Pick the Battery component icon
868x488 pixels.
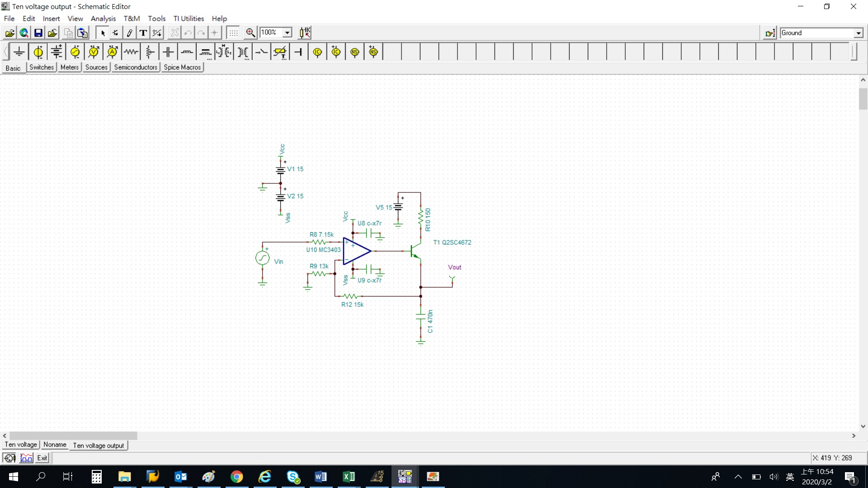pos(57,52)
